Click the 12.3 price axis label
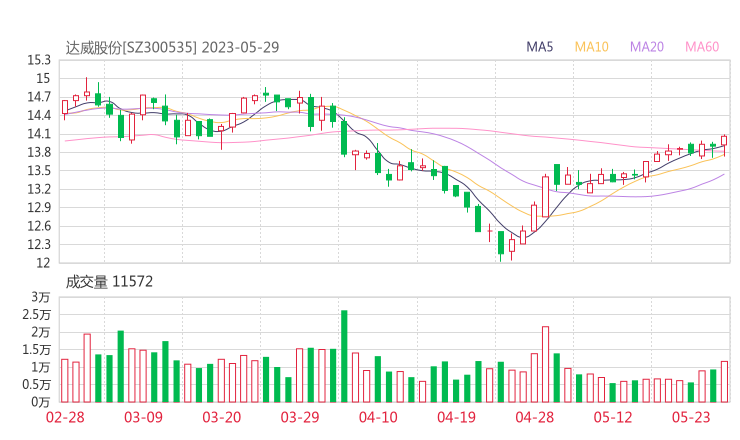 click(x=39, y=244)
